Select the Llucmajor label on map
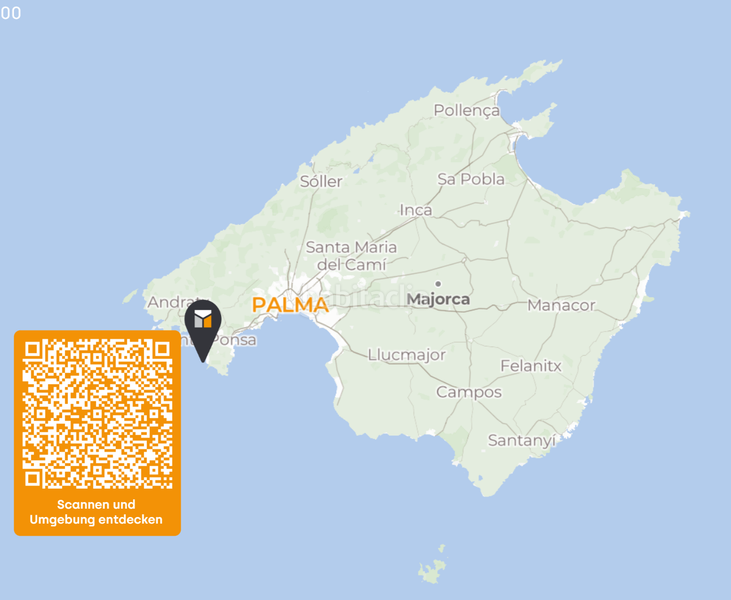The image size is (731, 600). tap(407, 355)
